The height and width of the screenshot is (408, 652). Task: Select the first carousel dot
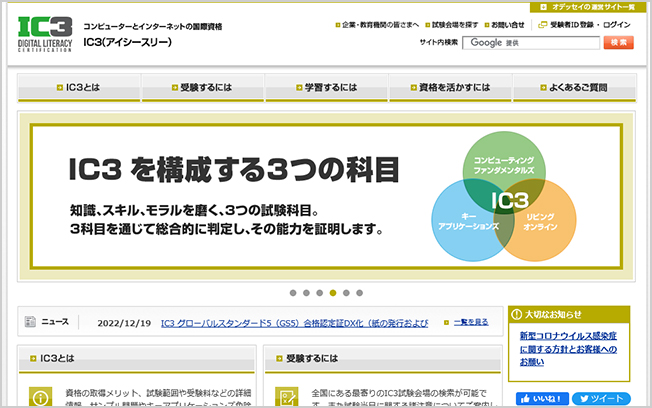click(x=293, y=293)
